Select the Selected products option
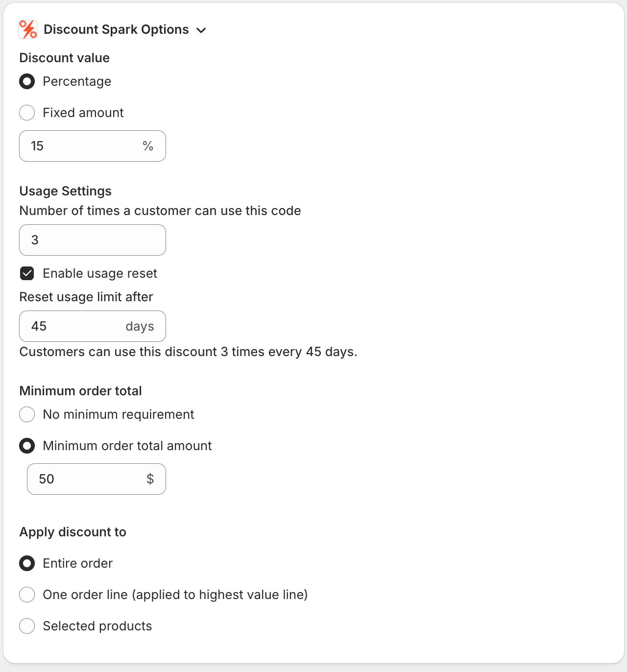Viewport: 627px width, 672px height. pyautogui.click(x=27, y=626)
